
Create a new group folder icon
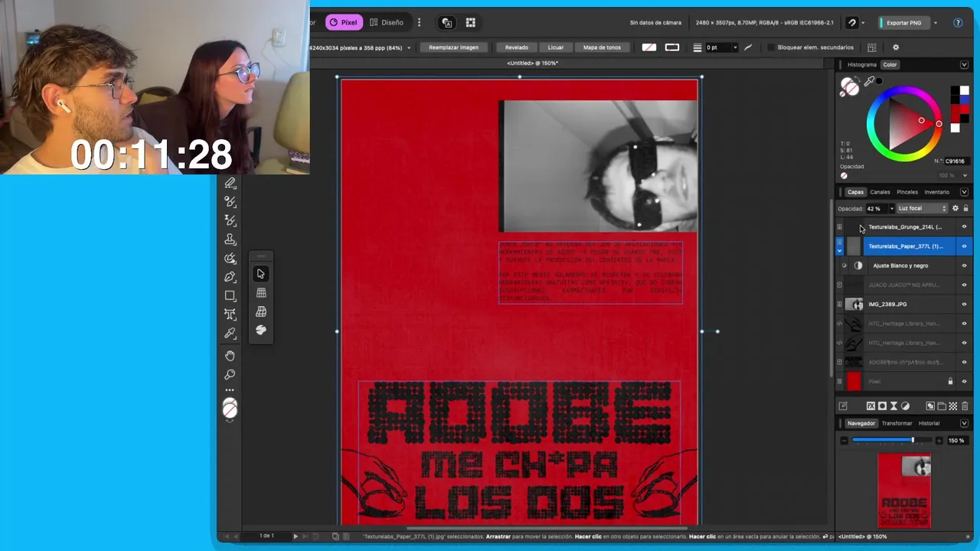tap(942, 406)
